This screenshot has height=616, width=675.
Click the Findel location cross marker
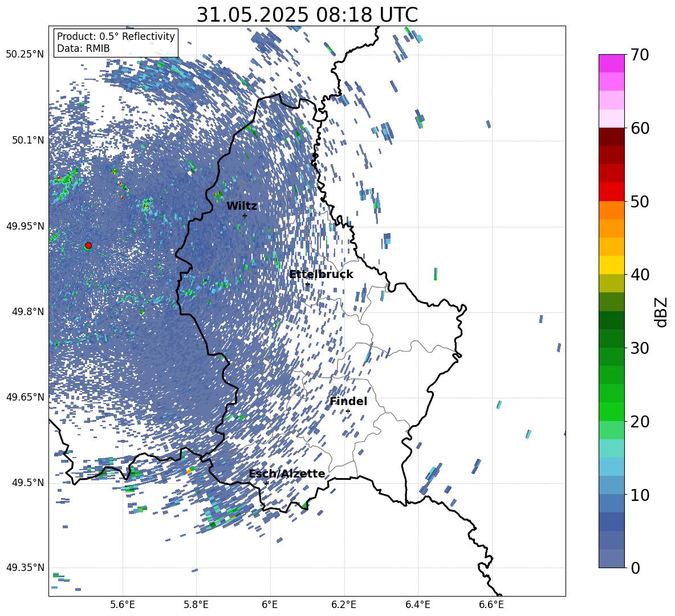(348, 411)
